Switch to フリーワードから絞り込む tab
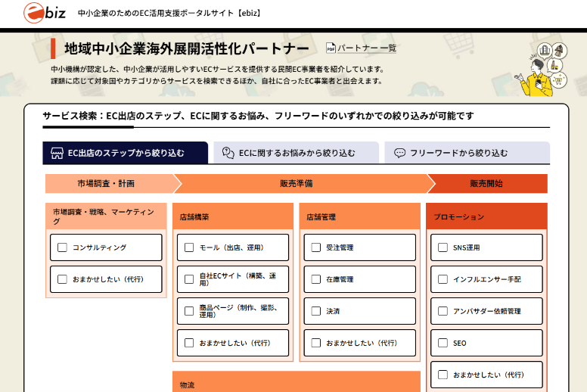The image size is (587, 392). (467, 153)
